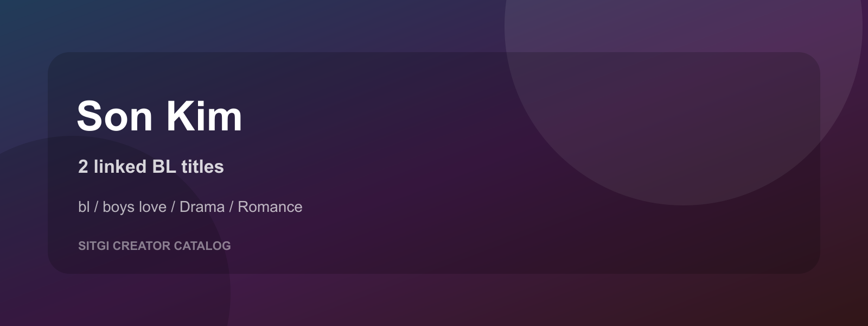Click the word SITGI in footer label
This screenshot has height=326, width=868.
94,246
